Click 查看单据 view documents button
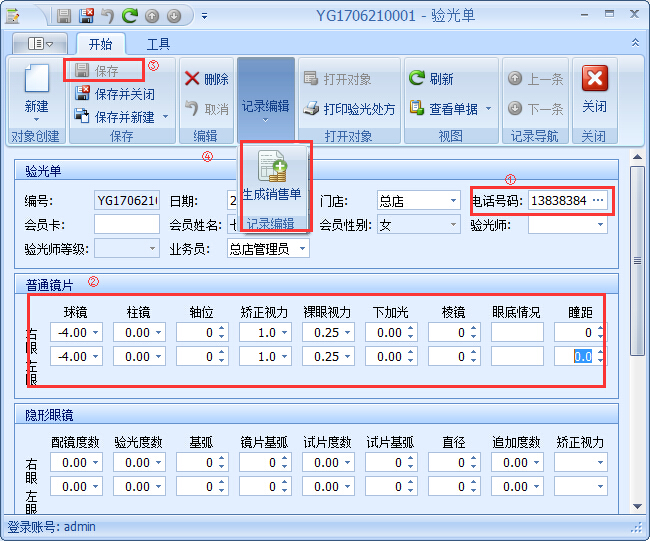The width and height of the screenshot is (650, 541). [444, 109]
